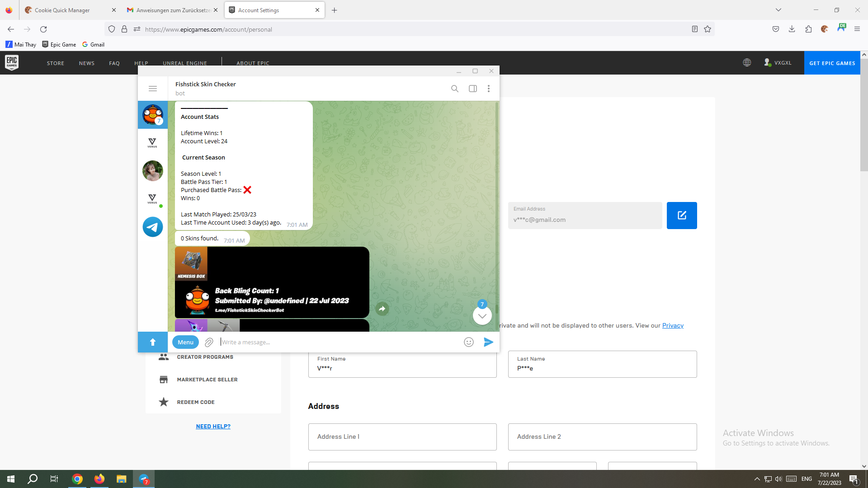This screenshot has height=488, width=868.
Task: Click First Name field
Action: pos(402,364)
